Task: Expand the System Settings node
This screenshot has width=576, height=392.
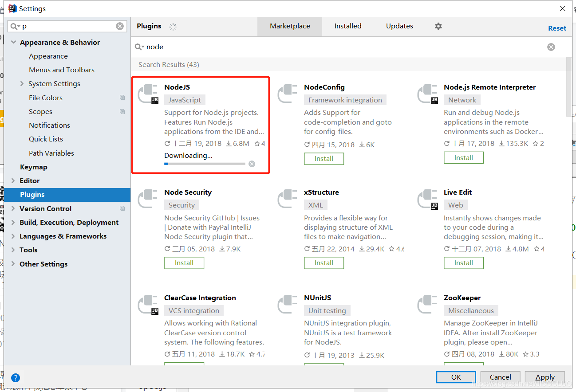Action: [22, 84]
